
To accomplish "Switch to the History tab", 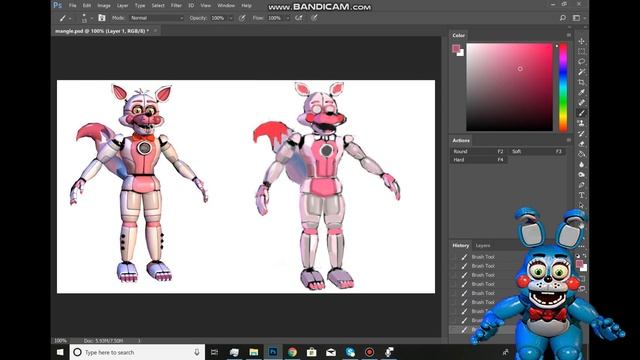I will pos(460,245).
